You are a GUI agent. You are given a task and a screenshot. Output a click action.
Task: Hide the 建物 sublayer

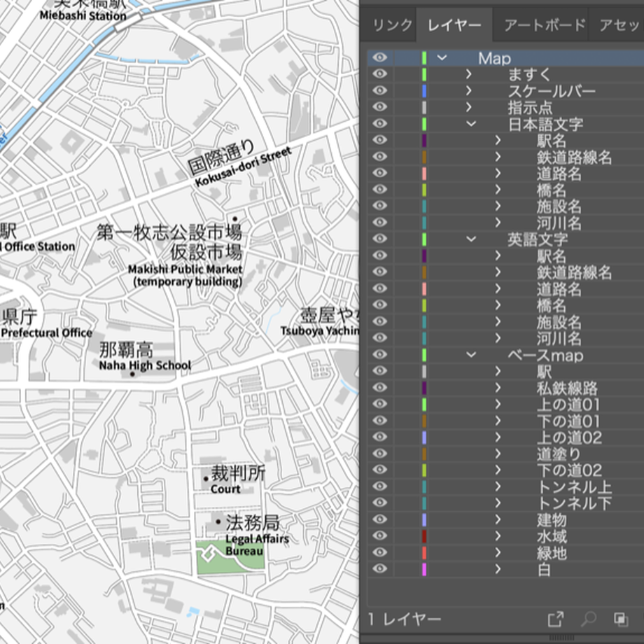pos(380,519)
